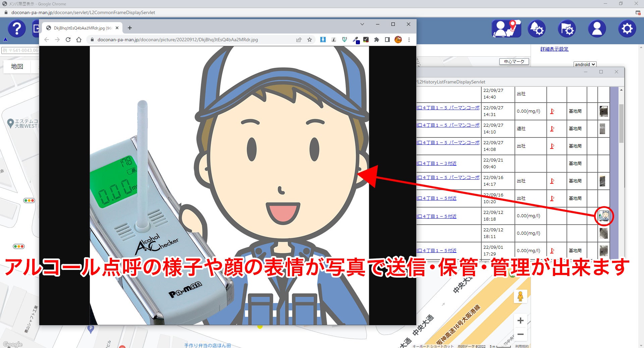Zoom out the map with minus button
The image size is (644, 348).
pos(520,334)
